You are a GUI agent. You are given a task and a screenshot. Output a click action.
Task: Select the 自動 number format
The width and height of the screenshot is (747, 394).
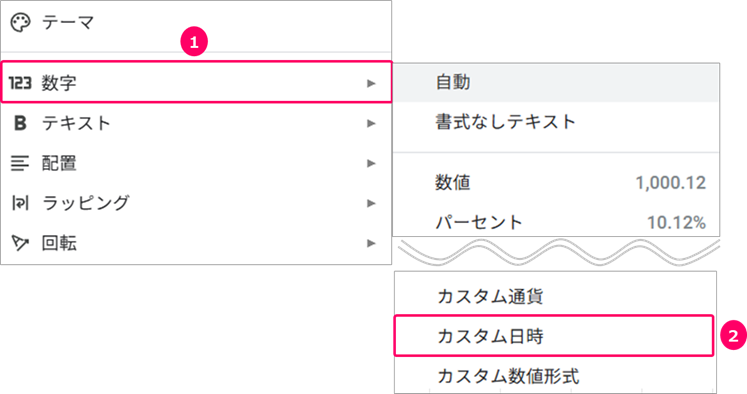(x=556, y=82)
